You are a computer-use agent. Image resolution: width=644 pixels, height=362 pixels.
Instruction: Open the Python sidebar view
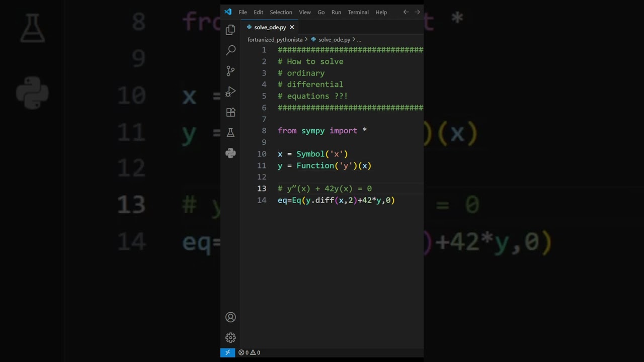(x=230, y=153)
